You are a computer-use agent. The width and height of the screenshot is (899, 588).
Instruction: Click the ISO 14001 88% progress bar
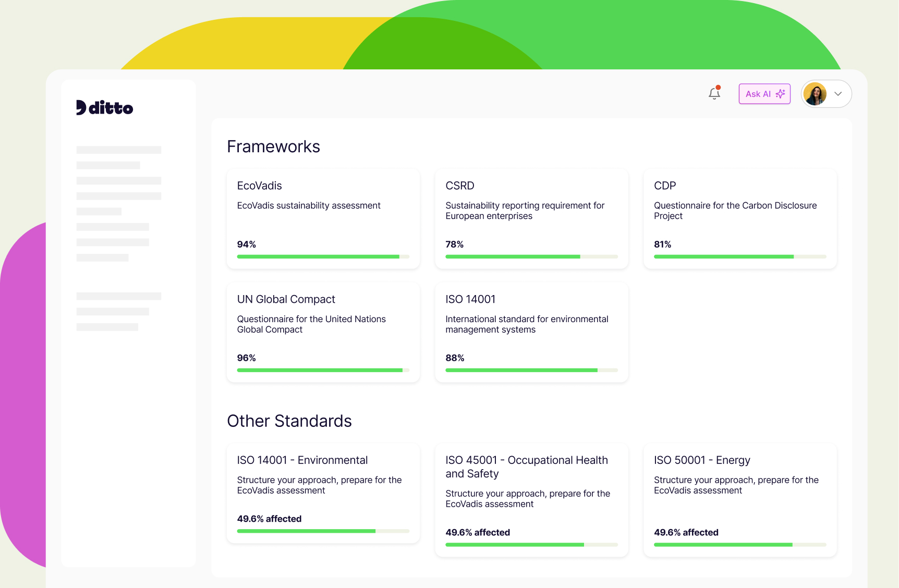(x=531, y=370)
